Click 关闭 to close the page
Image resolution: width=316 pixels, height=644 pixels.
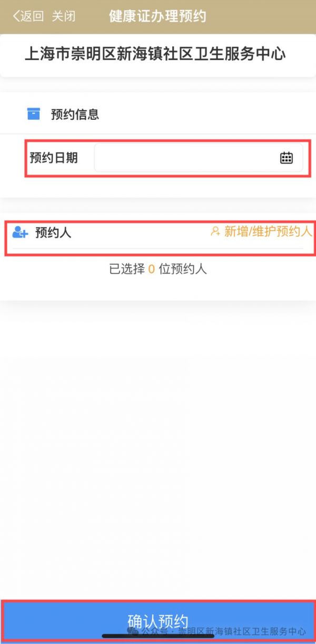click(63, 16)
